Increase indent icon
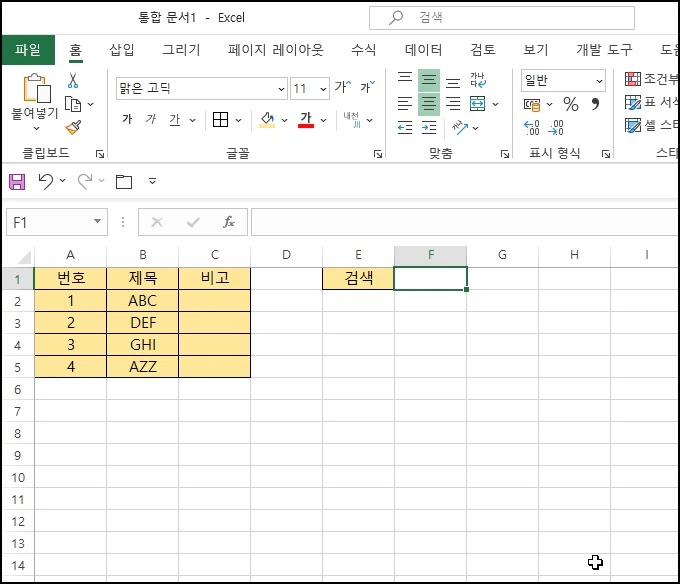This screenshot has height=584, width=680. tap(429, 128)
